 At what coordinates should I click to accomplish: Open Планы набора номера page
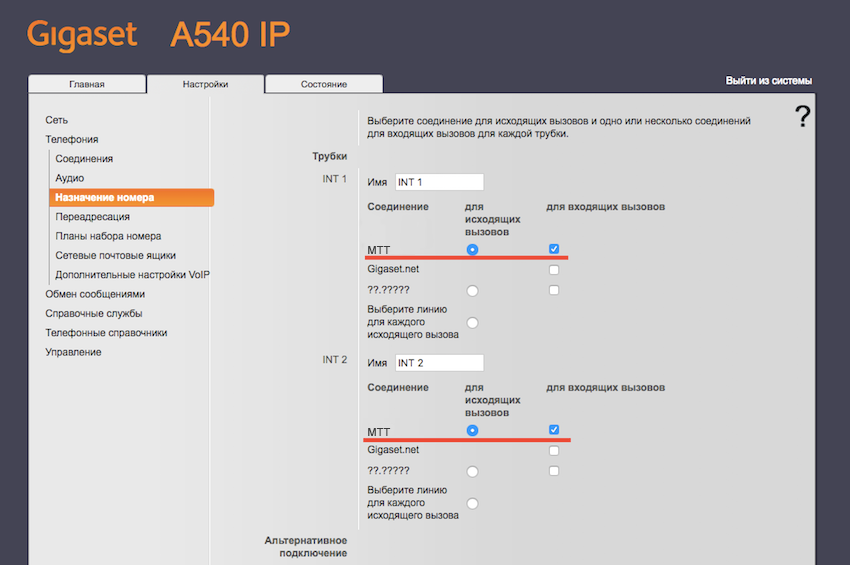point(108,236)
